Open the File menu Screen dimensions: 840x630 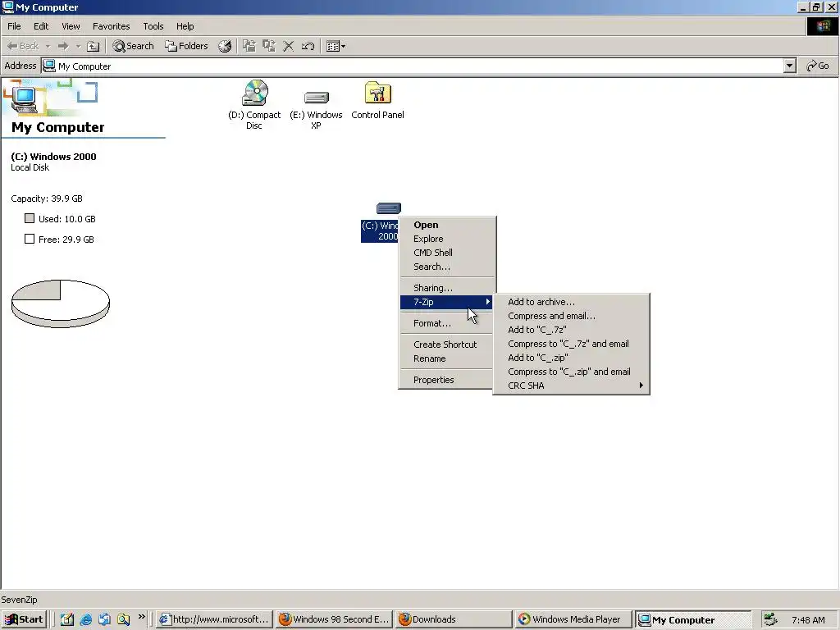(x=14, y=26)
